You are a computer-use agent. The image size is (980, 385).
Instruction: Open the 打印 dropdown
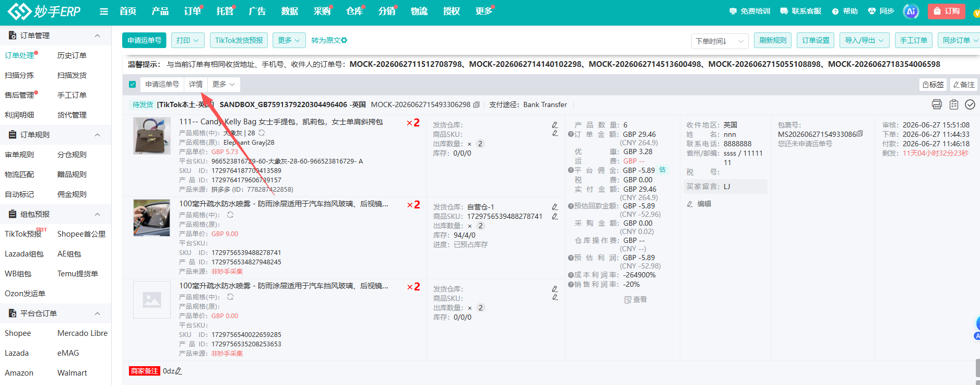click(187, 40)
